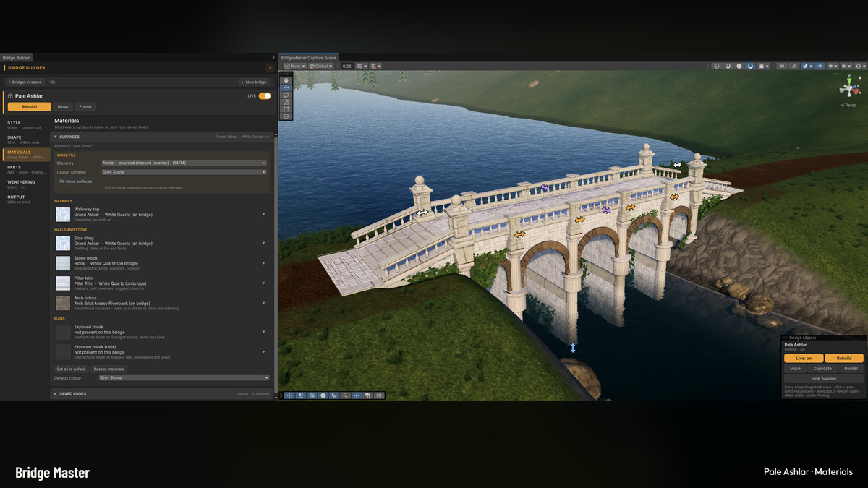Open the Global orientation dropdown

[x=320, y=66]
